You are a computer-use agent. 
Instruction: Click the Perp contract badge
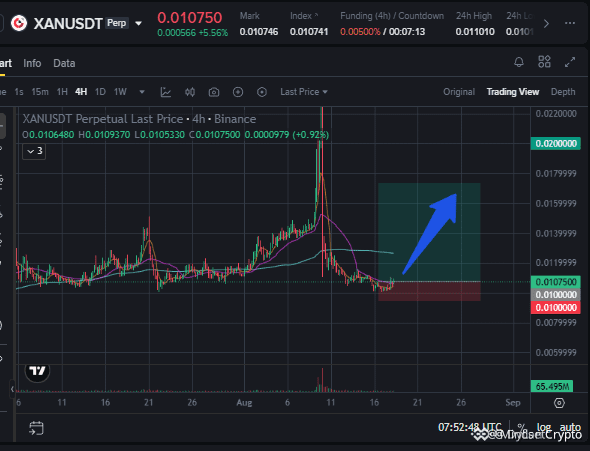pos(117,23)
